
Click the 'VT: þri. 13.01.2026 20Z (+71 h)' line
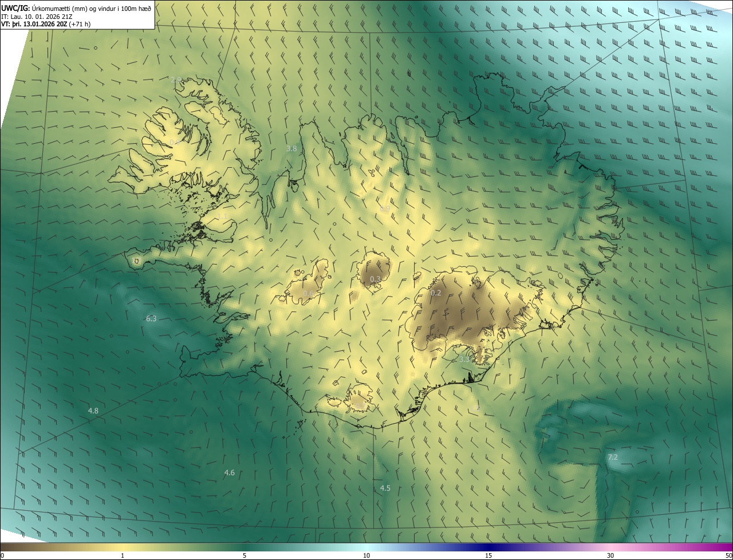pyautogui.click(x=46, y=24)
